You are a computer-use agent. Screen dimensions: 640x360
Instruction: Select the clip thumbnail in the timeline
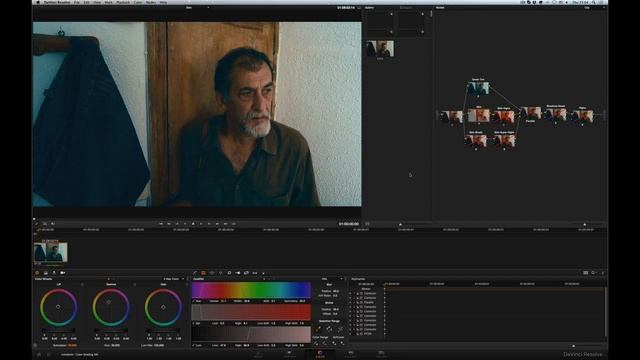click(51, 252)
